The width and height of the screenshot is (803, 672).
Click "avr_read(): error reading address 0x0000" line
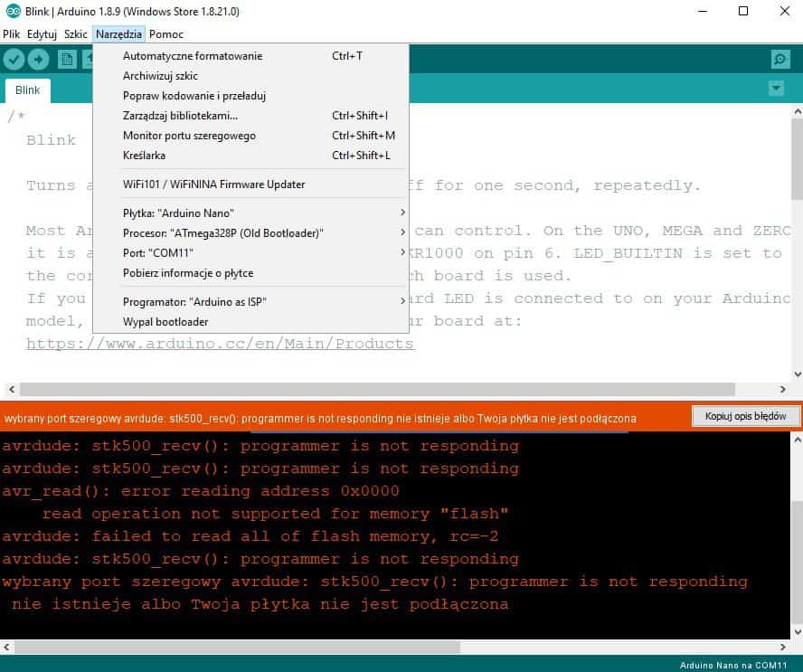200,491
